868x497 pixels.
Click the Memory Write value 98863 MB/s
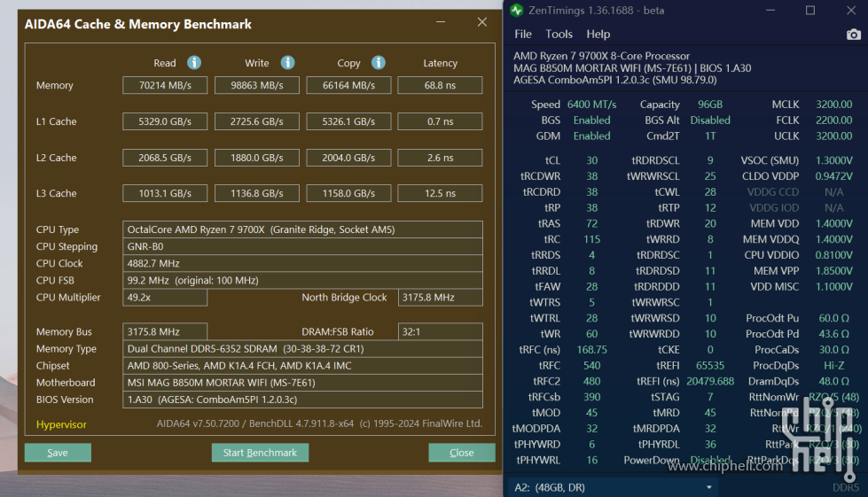[x=257, y=85]
